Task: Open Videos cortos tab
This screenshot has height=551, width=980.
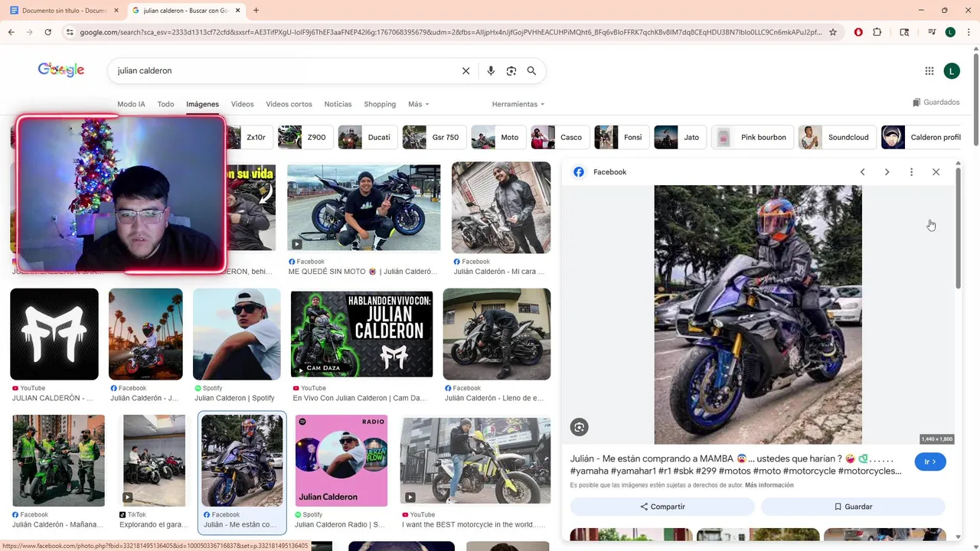Action: (289, 104)
